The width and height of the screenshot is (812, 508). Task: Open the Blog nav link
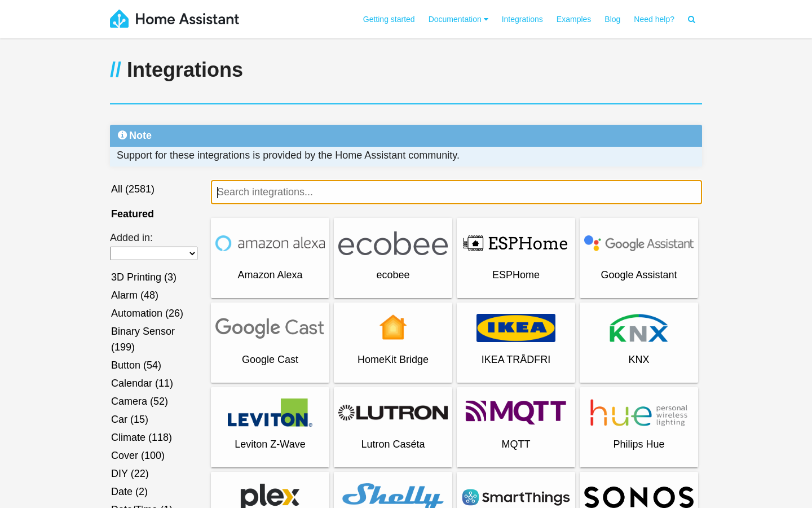click(612, 20)
